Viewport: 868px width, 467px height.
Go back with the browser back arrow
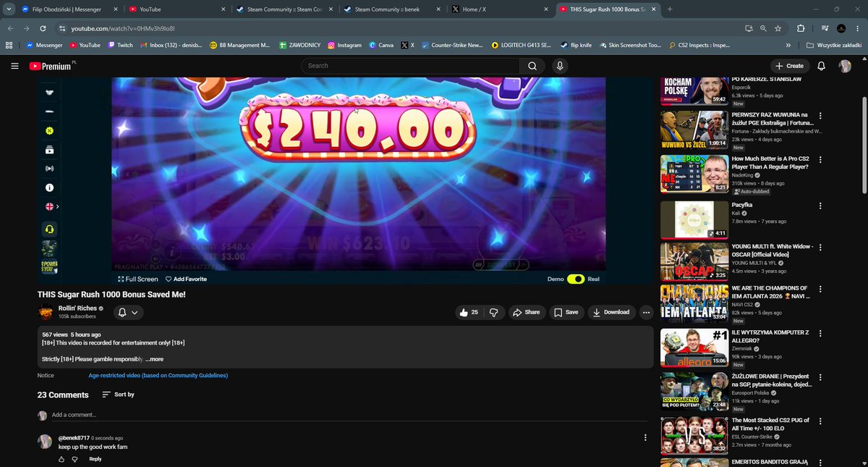(x=10, y=28)
